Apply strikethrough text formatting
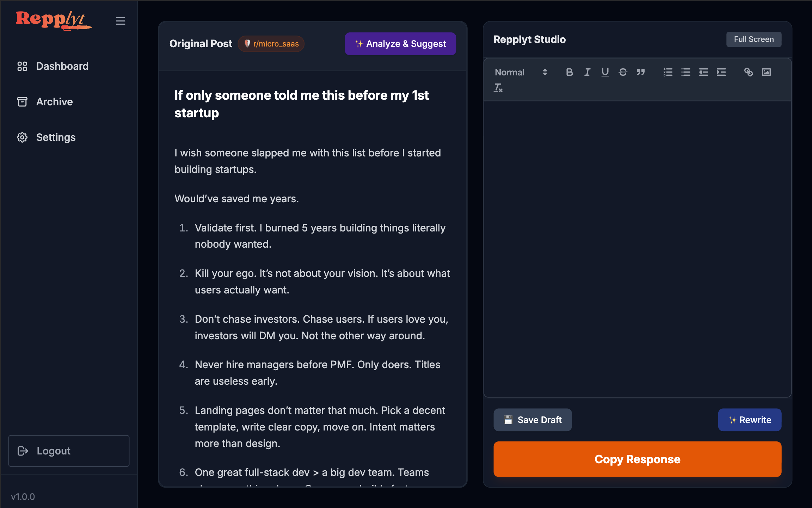 (x=623, y=72)
